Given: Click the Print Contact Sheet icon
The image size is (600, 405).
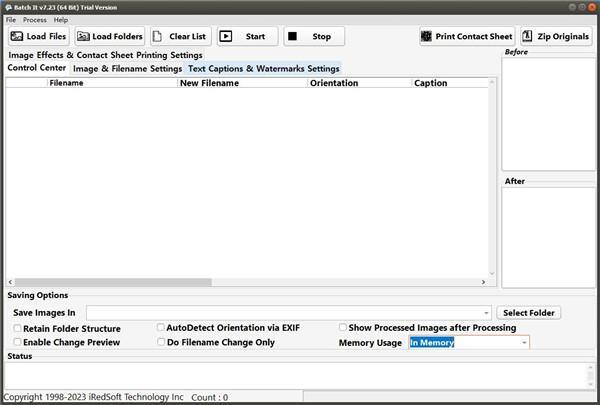Looking at the screenshot, I should 426,36.
